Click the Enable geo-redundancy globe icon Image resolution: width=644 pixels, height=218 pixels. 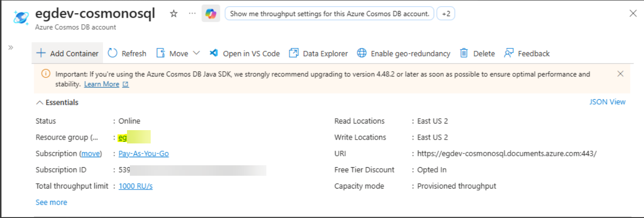coord(362,53)
